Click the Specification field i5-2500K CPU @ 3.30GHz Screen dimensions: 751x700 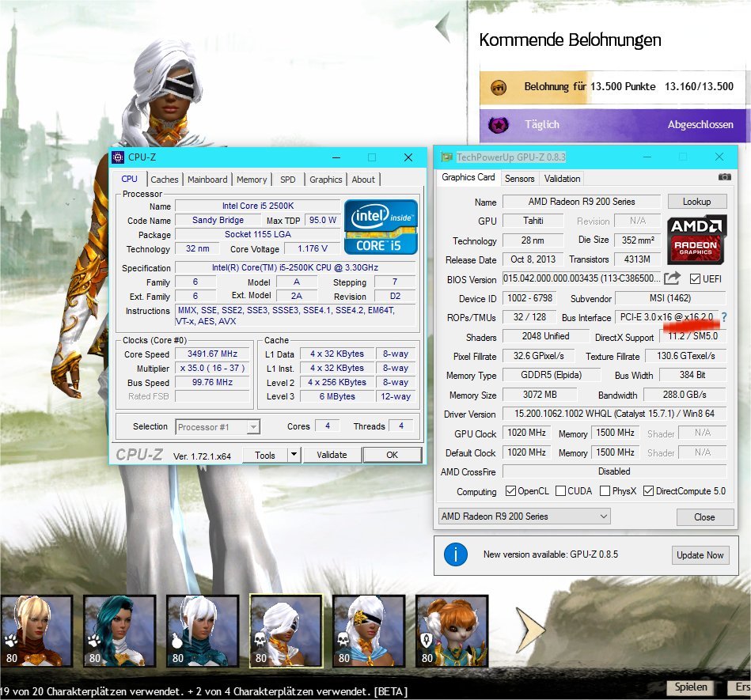pos(295,267)
